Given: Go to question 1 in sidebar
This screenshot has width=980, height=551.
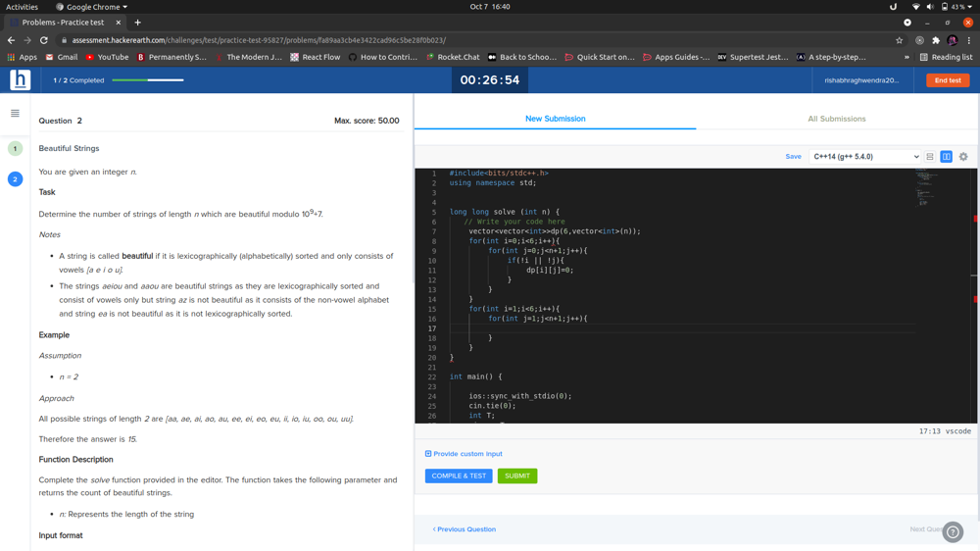Looking at the screenshot, I should (x=15, y=149).
